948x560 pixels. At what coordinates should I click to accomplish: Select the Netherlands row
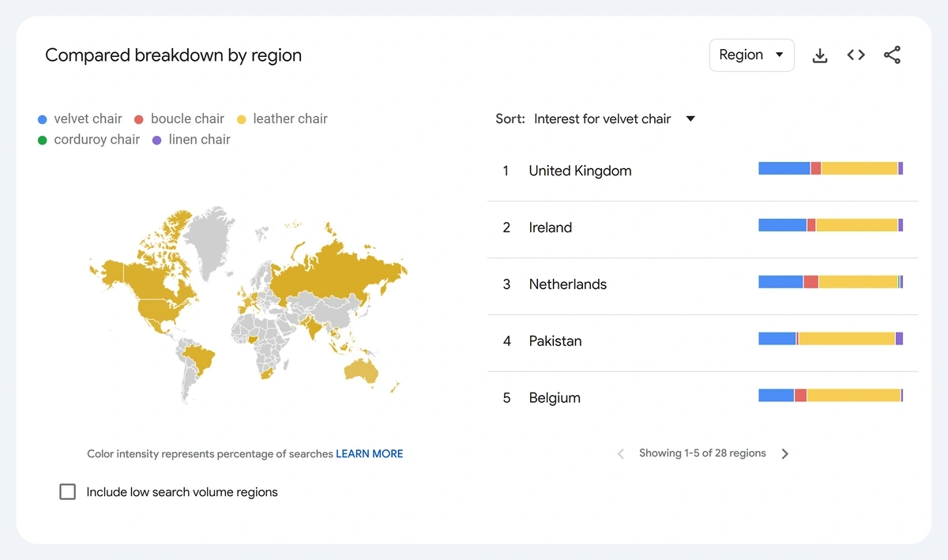(567, 284)
